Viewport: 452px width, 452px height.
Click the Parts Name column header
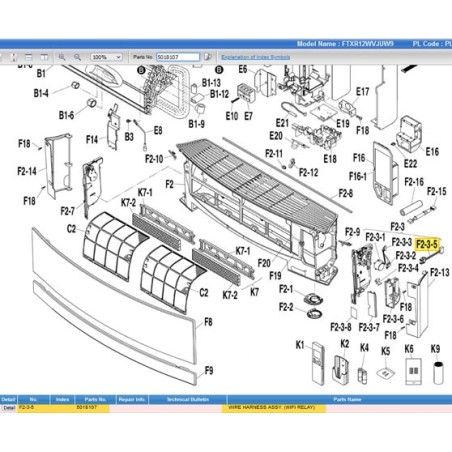pyautogui.click(x=347, y=399)
